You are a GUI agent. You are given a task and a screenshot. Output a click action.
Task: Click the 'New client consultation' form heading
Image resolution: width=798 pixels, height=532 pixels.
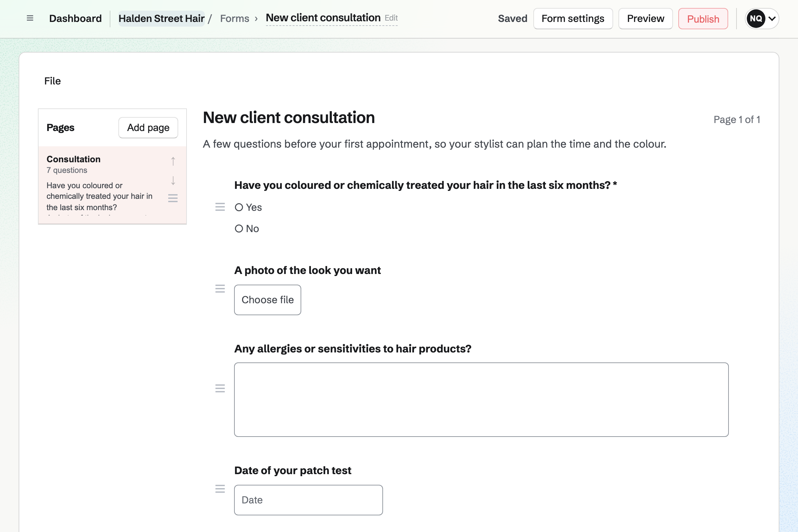289,118
